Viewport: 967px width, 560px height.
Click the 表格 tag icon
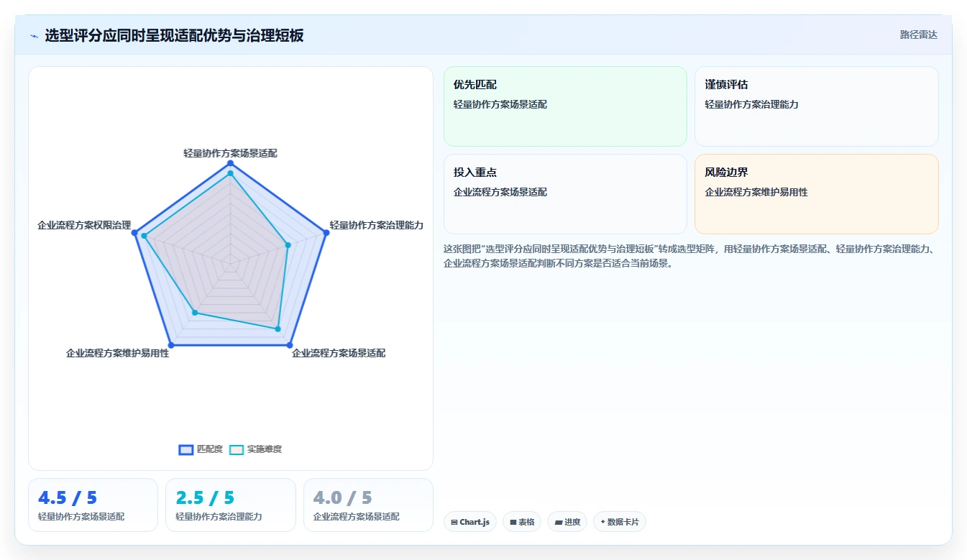513,523
